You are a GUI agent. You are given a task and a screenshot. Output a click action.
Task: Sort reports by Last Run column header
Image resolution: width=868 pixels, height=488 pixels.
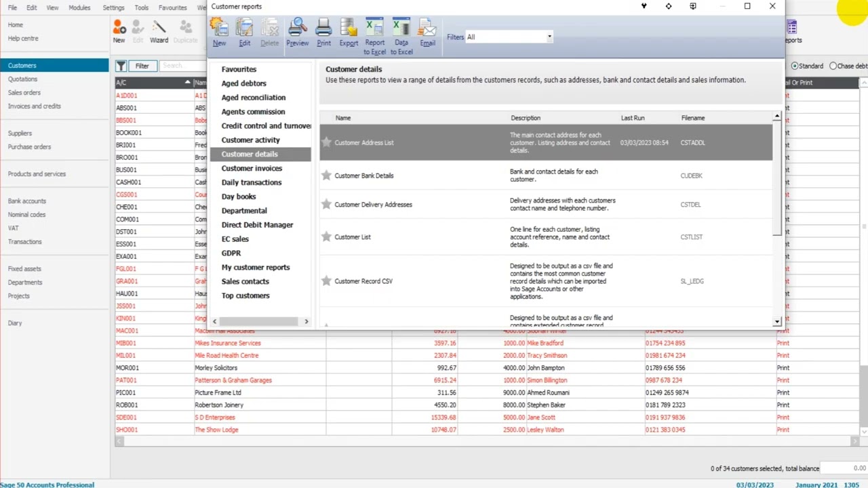[x=633, y=118]
